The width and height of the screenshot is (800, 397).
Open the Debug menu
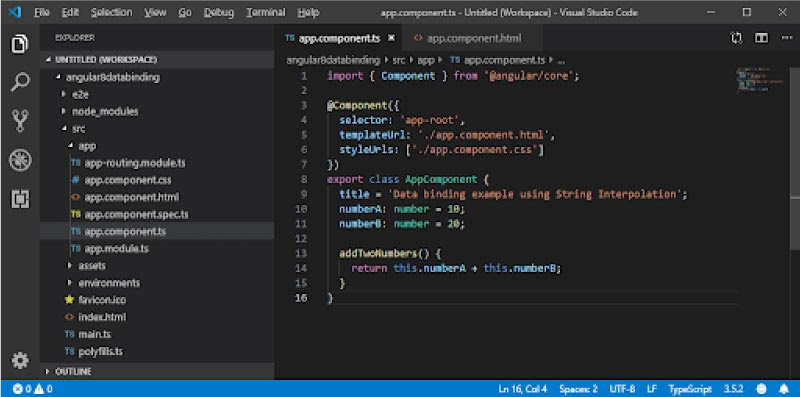click(219, 12)
